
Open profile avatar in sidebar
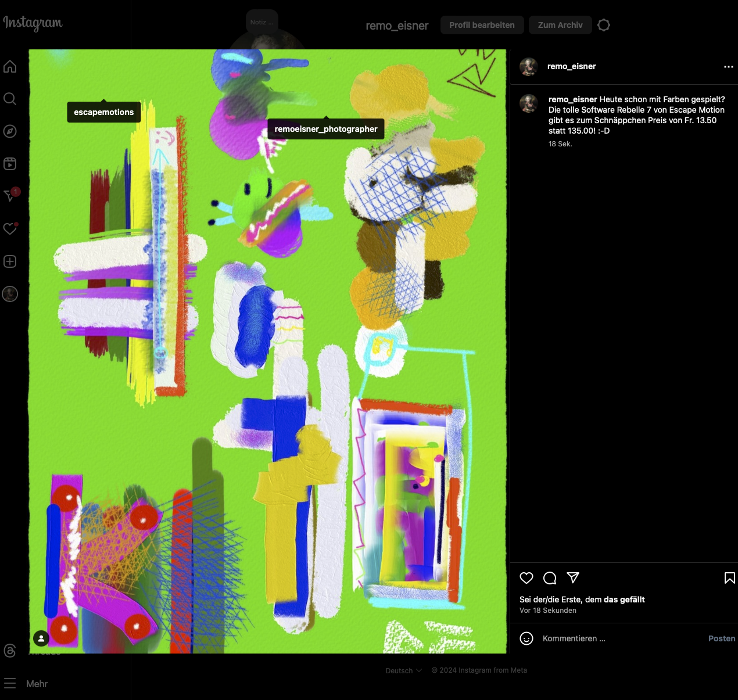tap(10, 294)
